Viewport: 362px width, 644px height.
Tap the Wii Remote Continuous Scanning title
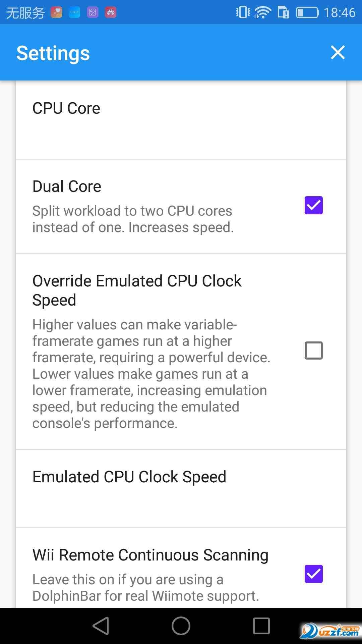click(x=150, y=555)
